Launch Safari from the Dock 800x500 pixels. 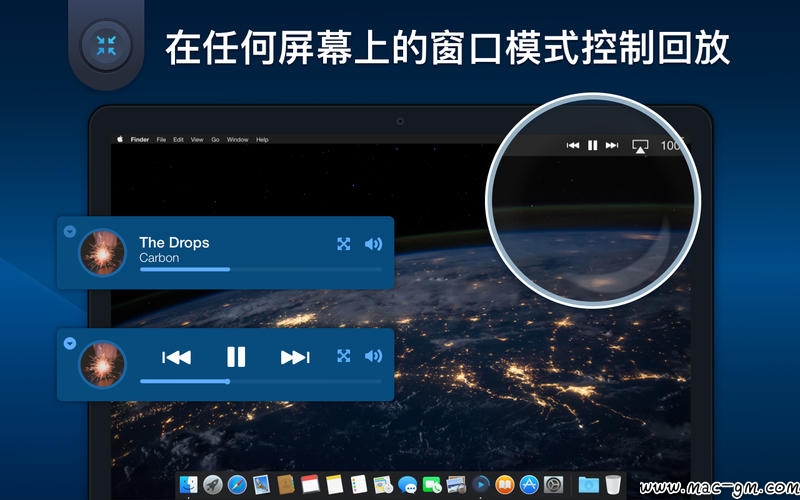click(237, 484)
